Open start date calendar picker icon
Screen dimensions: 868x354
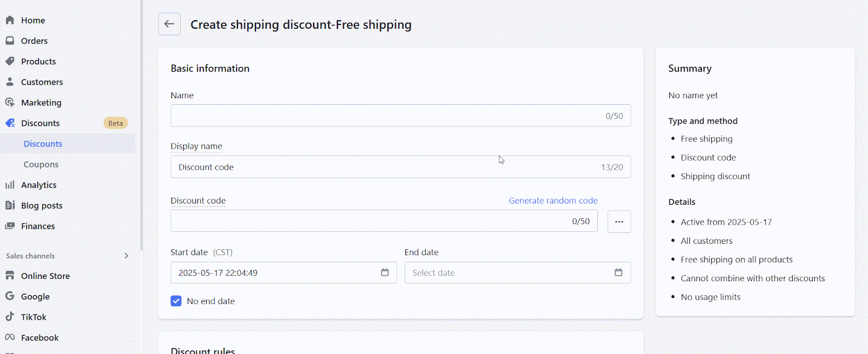click(x=385, y=273)
